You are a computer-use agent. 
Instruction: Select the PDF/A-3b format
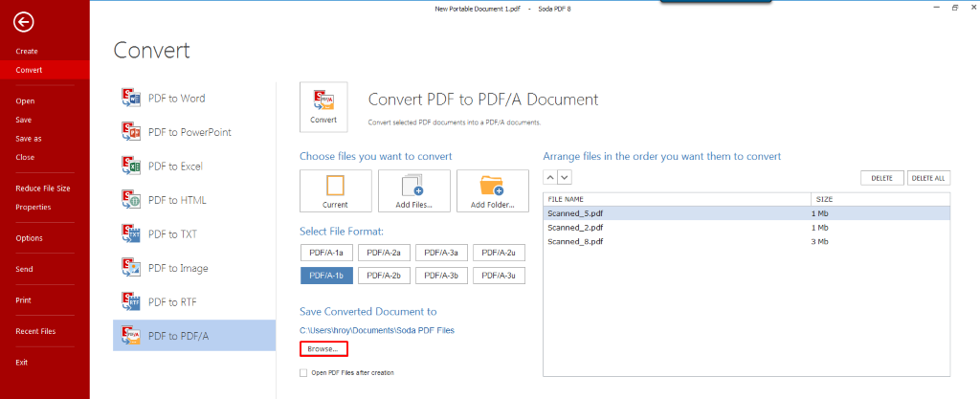click(441, 276)
